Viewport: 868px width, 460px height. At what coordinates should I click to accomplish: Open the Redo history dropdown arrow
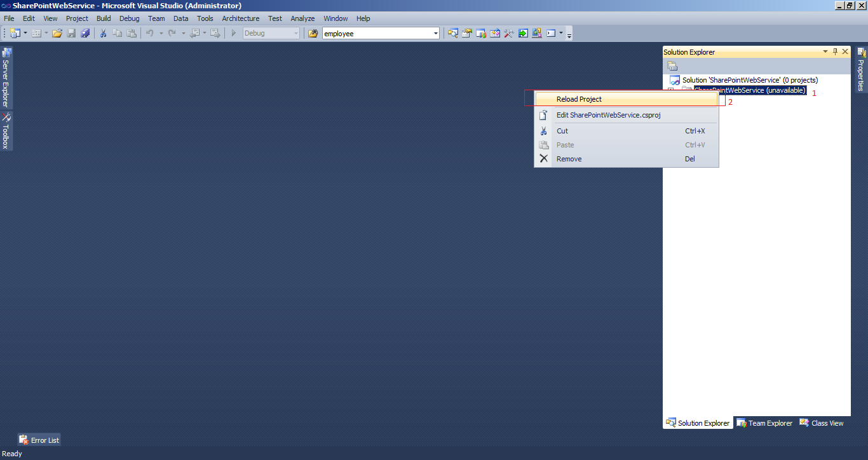click(183, 33)
